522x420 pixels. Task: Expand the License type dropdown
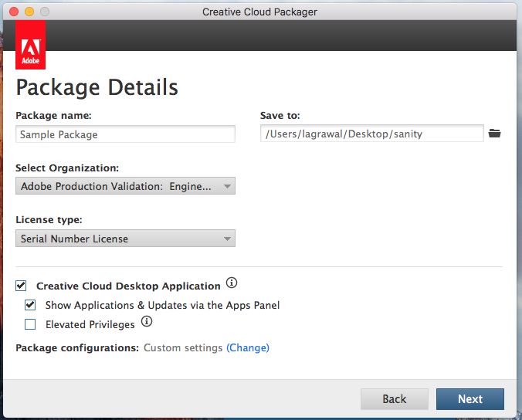pyautogui.click(x=125, y=239)
